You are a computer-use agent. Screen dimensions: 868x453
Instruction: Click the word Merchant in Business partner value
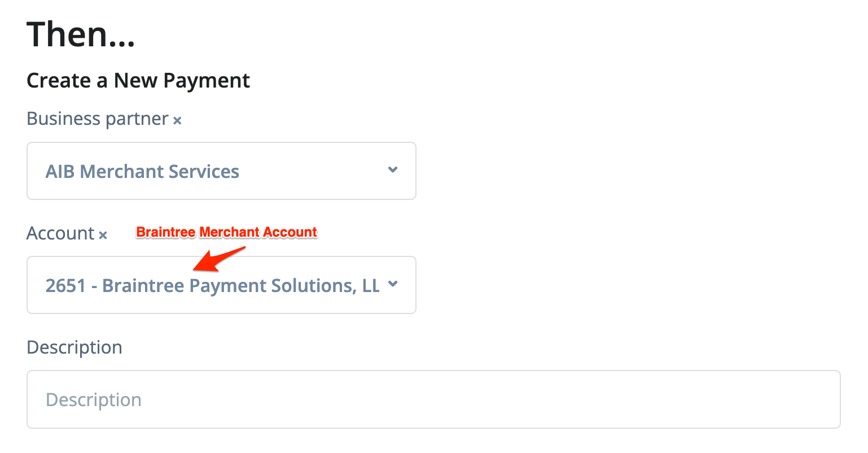pos(116,172)
